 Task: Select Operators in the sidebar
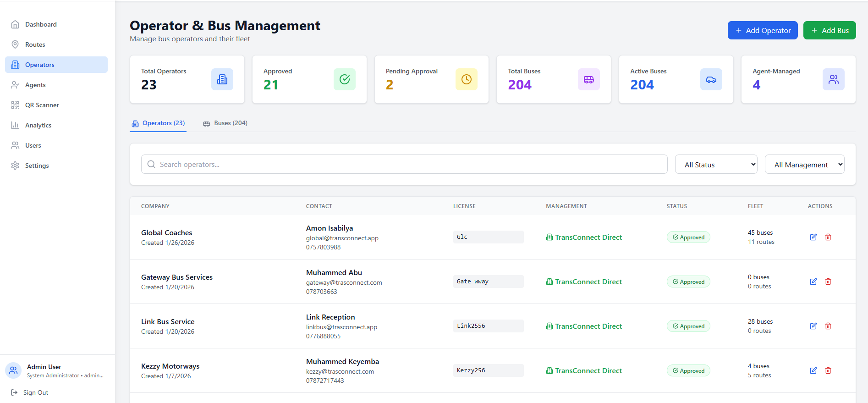[56, 65]
